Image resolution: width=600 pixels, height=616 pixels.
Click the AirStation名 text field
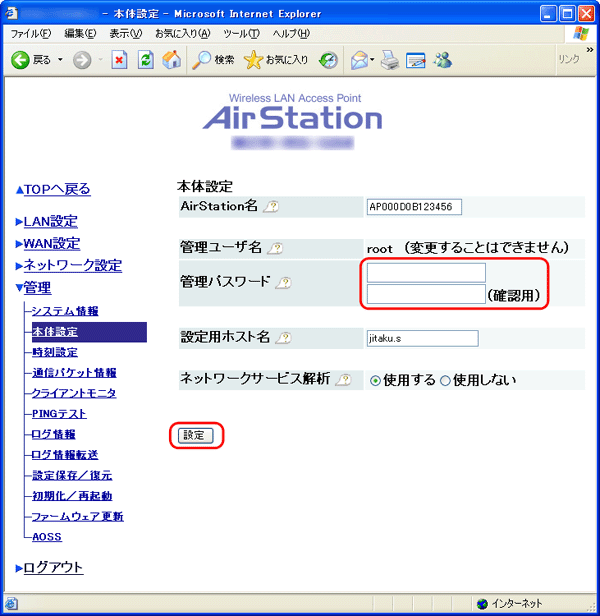point(414,207)
